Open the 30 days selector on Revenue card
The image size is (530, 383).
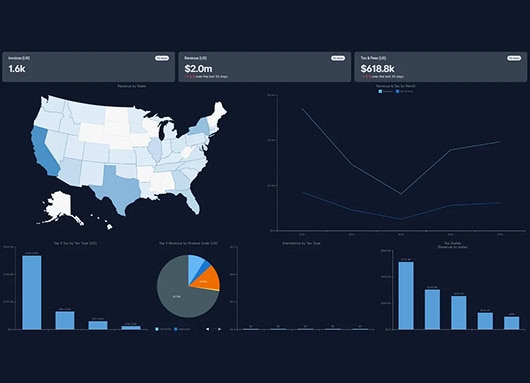tap(338, 58)
